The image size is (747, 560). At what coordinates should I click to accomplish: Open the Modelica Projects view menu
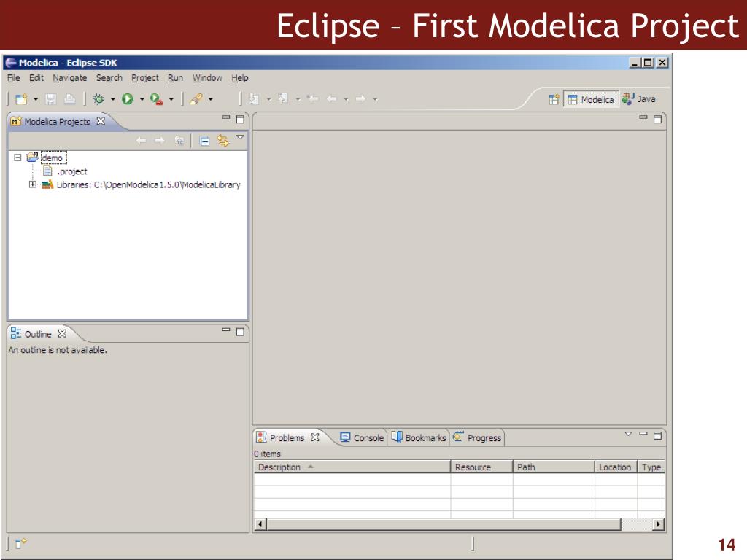240,138
